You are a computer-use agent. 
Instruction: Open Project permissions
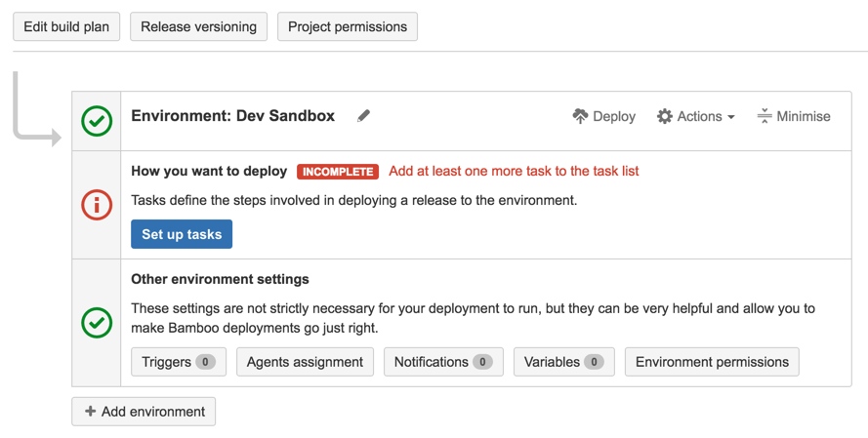tap(348, 26)
